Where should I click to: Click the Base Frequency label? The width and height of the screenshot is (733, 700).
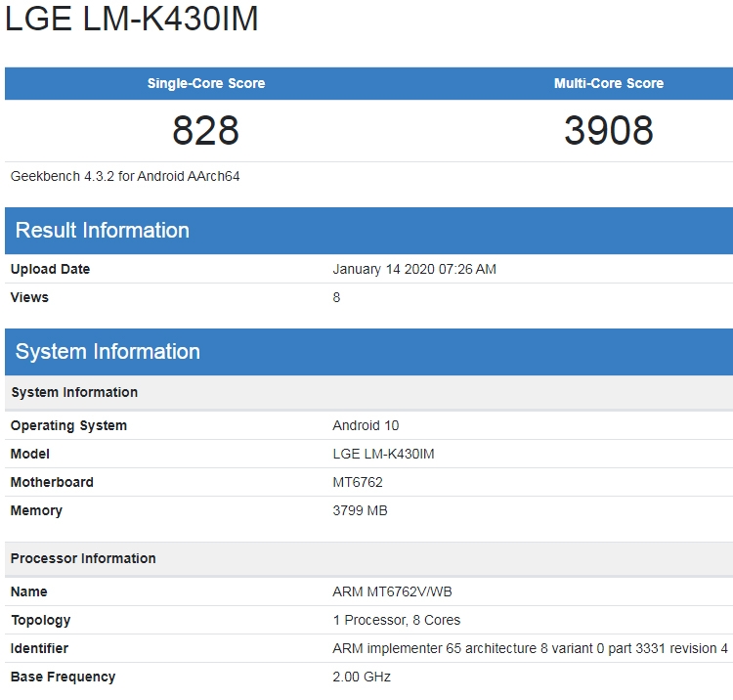[x=64, y=678]
